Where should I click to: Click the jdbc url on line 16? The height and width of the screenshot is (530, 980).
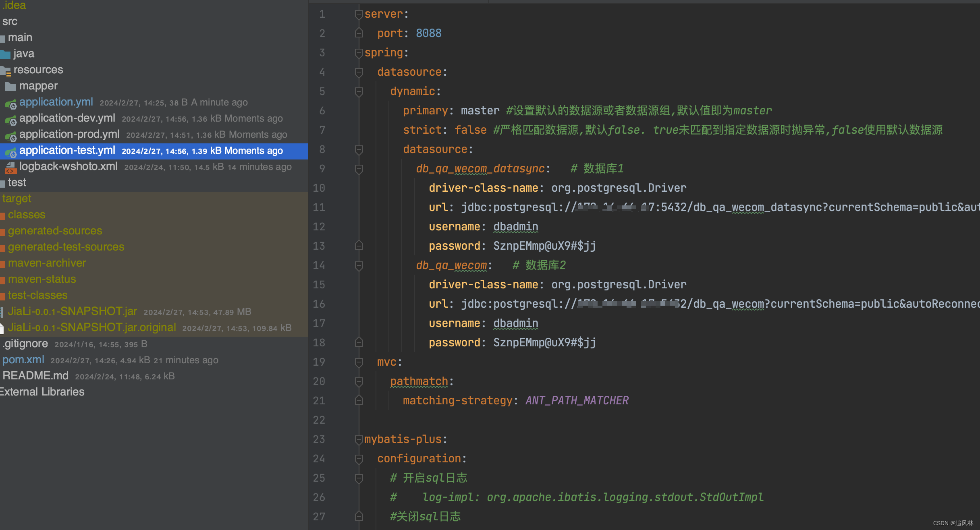pos(720,304)
